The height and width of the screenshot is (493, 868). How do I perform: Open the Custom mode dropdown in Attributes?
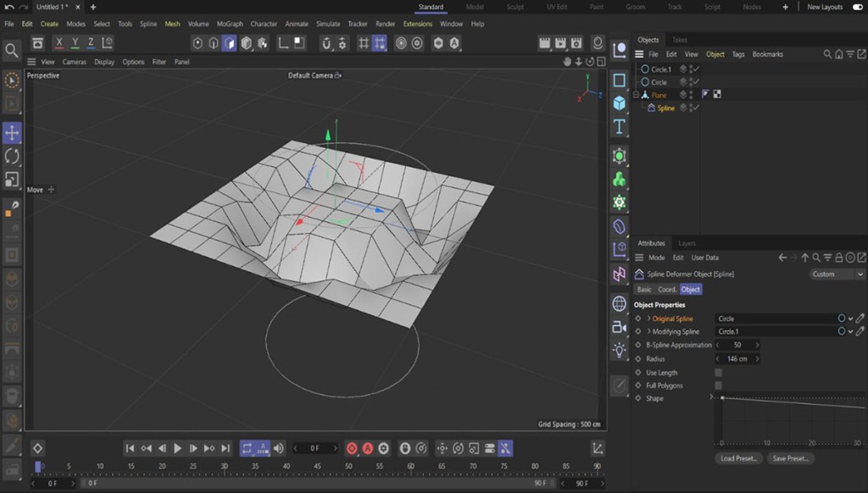[x=836, y=274]
